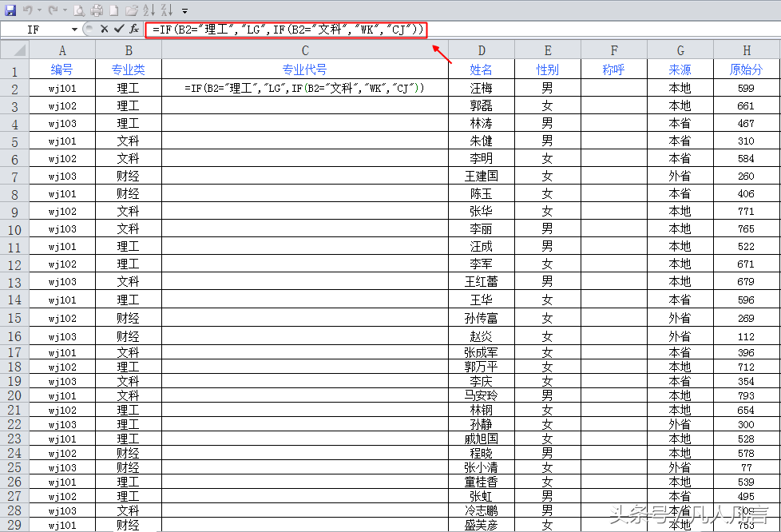781x532 pixels.
Task: Select column G header
Action: pos(680,50)
